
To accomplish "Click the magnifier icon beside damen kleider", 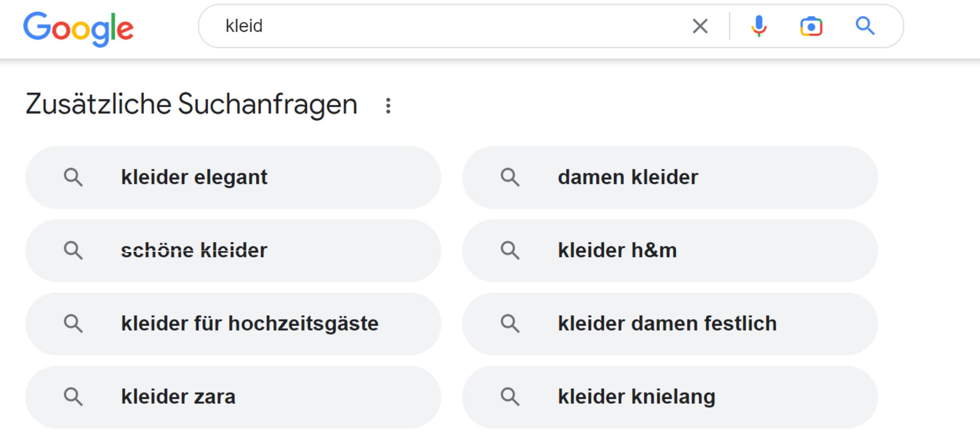I will pyautogui.click(x=511, y=177).
